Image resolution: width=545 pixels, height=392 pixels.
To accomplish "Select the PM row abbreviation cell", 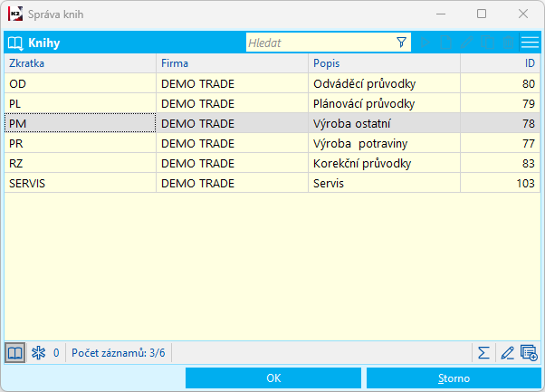I will click(x=81, y=123).
